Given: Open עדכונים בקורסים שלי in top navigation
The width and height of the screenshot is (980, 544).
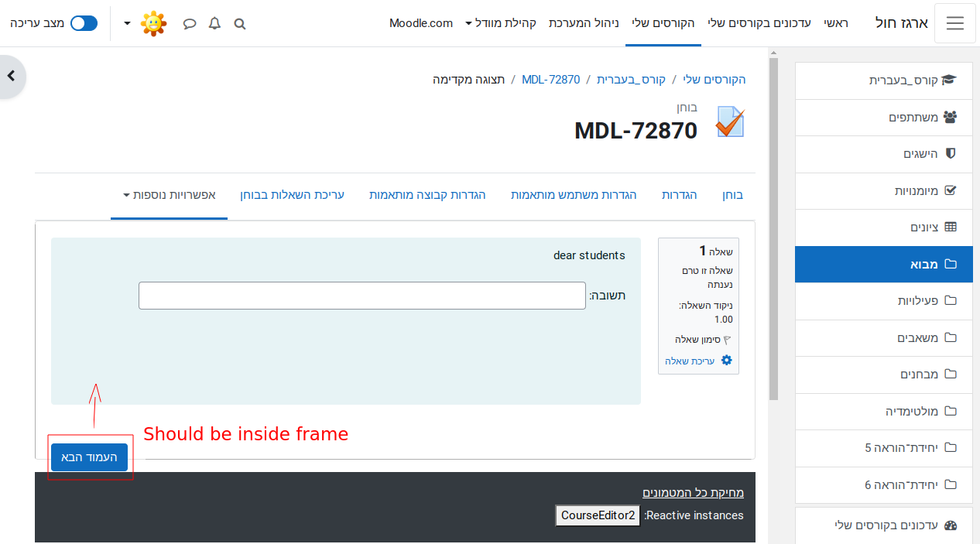Looking at the screenshot, I should click(x=759, y=23).
